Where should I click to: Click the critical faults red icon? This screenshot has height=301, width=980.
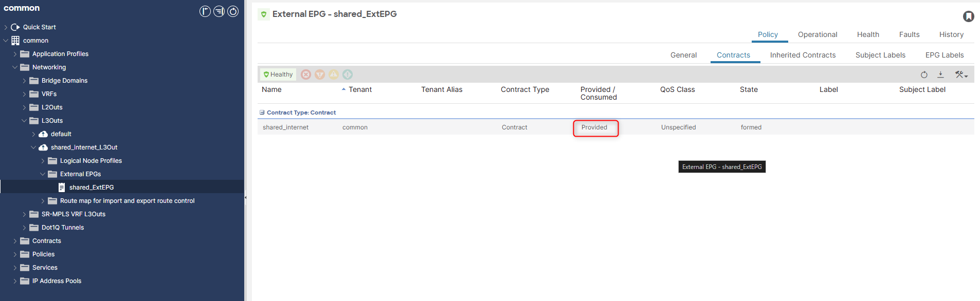pos(306,74)
